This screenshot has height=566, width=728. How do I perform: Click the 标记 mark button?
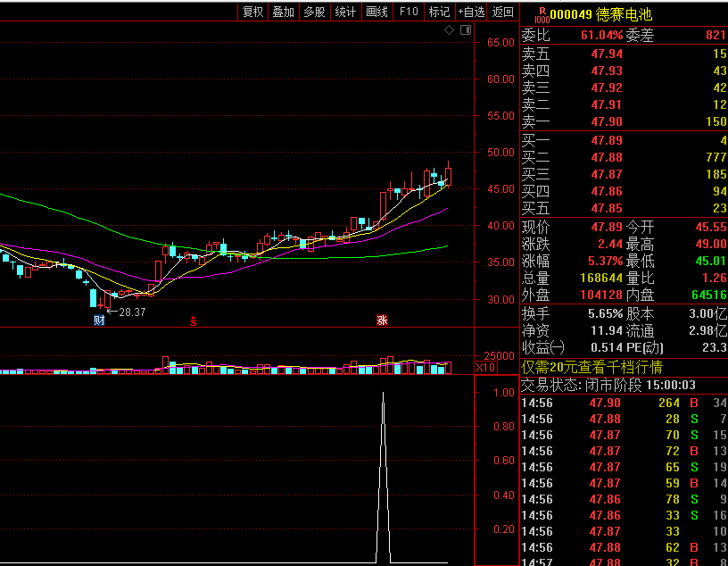coord(439,12)
